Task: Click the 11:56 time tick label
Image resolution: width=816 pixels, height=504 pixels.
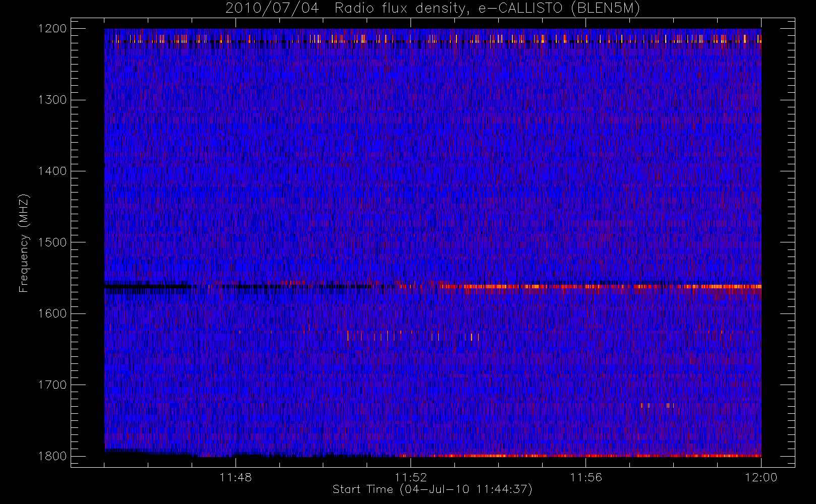Action: coord(586,477)
